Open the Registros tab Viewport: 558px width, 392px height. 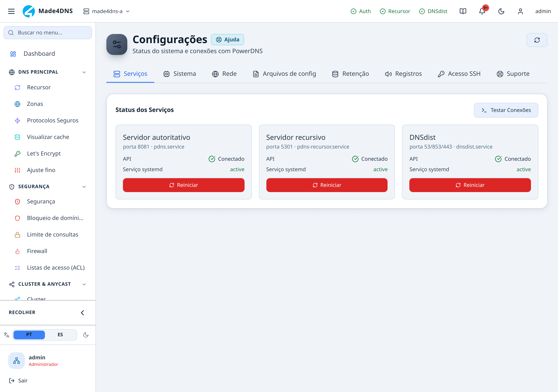click(x=403, y=74)
